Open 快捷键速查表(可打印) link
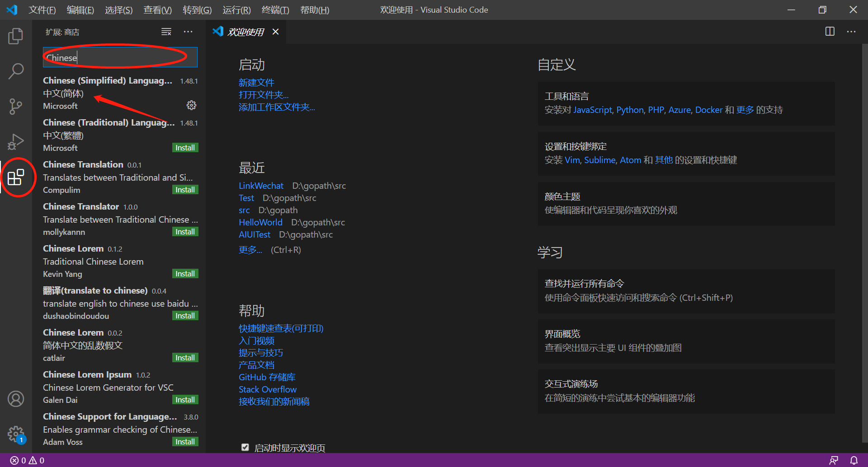 (x=281, y=328)
